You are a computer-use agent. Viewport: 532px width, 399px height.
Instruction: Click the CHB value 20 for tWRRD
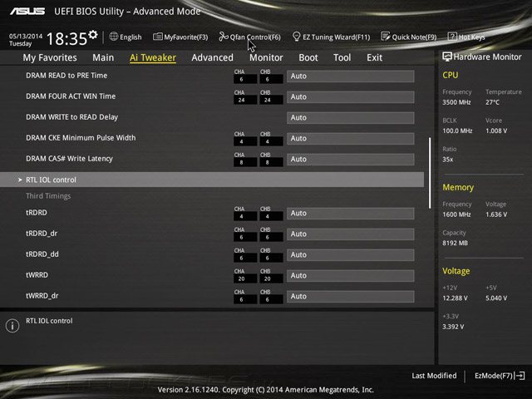coord(272,279)
